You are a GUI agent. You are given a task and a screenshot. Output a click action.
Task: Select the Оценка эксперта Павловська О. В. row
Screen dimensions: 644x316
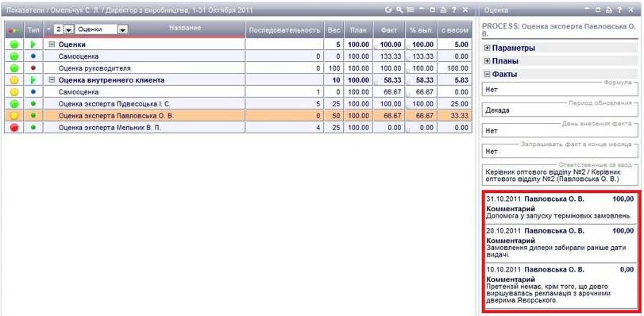point(238,116)
